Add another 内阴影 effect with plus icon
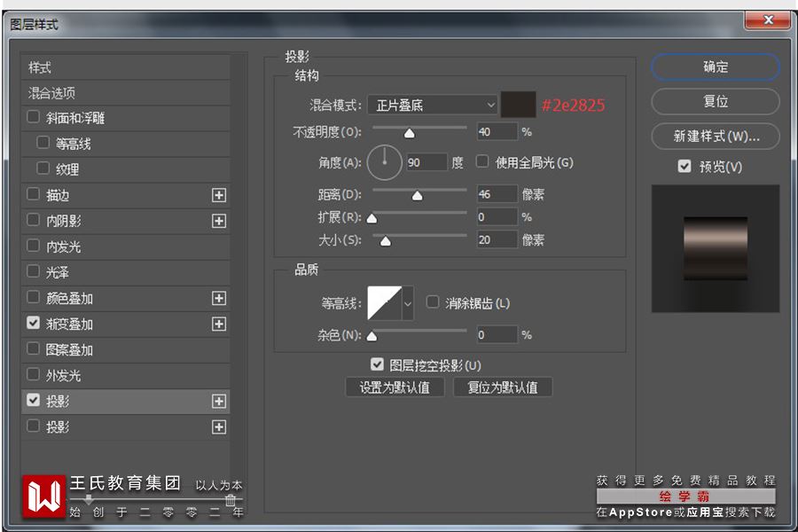Image resolution: width=798 pixels, height=532 pixels. click(x=219, y=221)
